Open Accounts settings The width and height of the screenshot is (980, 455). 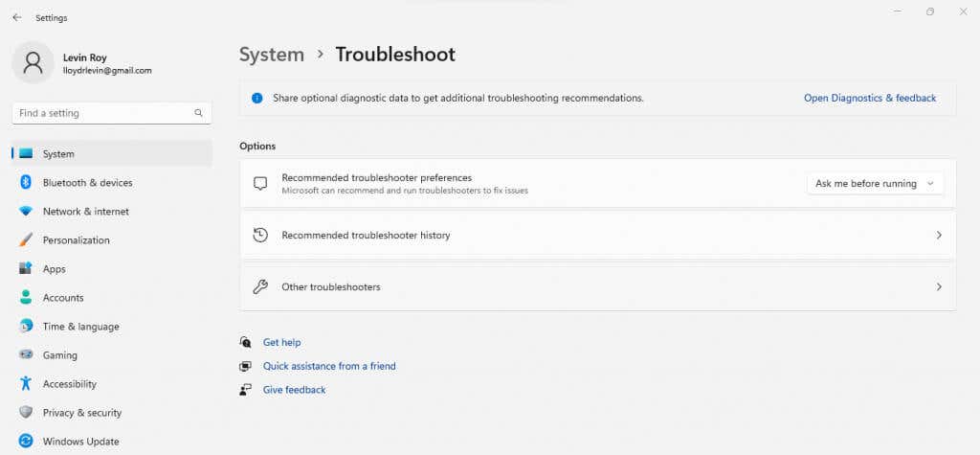(112, 297)
